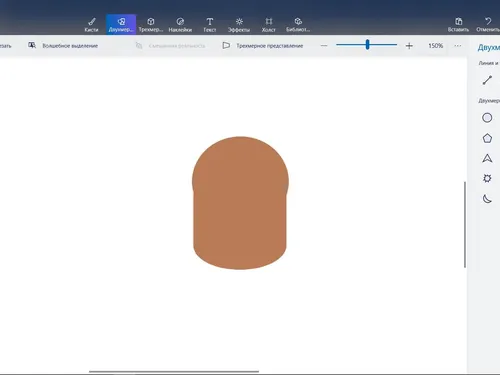Choose the pentagon 2D shape

click(487, 138)
